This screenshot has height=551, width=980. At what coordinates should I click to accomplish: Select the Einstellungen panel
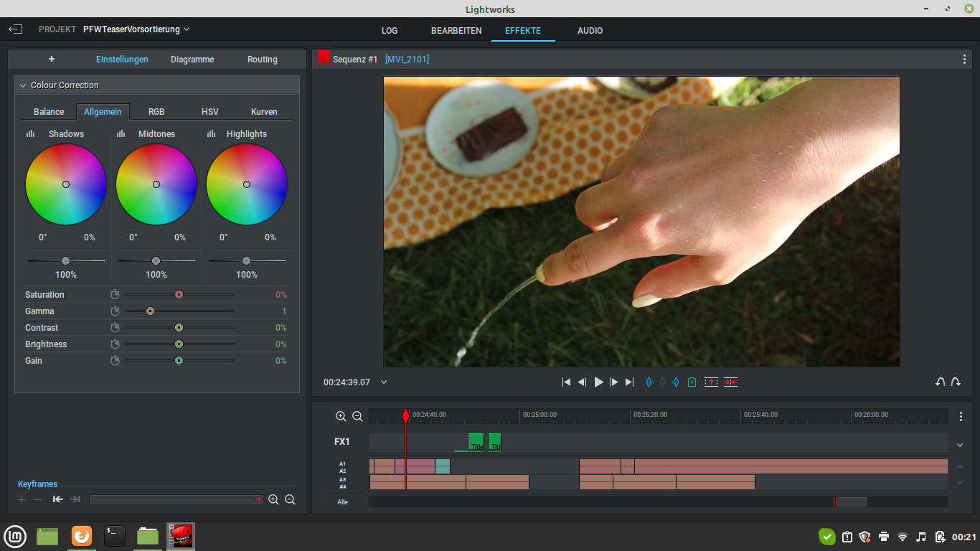[122, 60]
